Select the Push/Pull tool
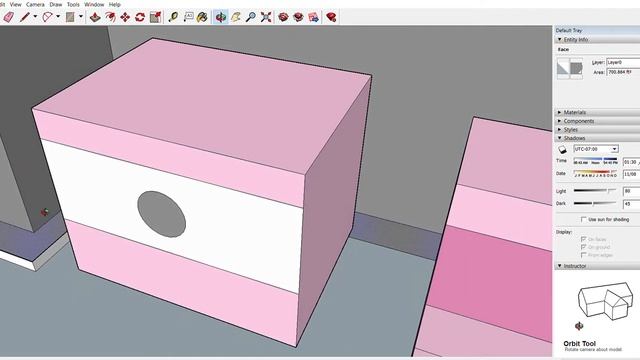Viewport: 640px width, 360px height. click(95, 17)
